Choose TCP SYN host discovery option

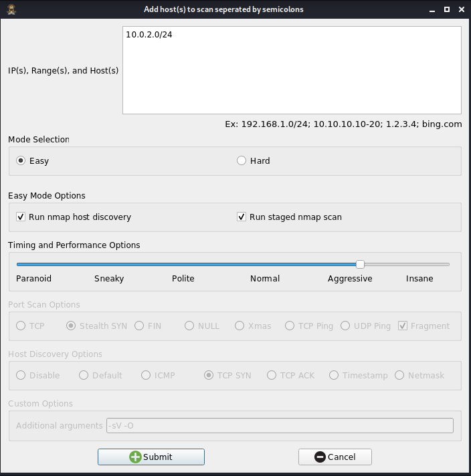click(x=209, y=376)
